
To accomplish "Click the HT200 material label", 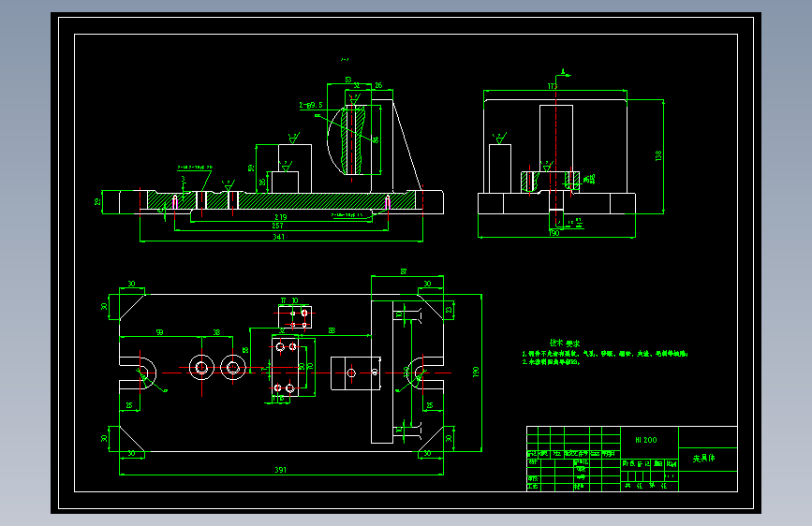I will [x=646, y=440].
